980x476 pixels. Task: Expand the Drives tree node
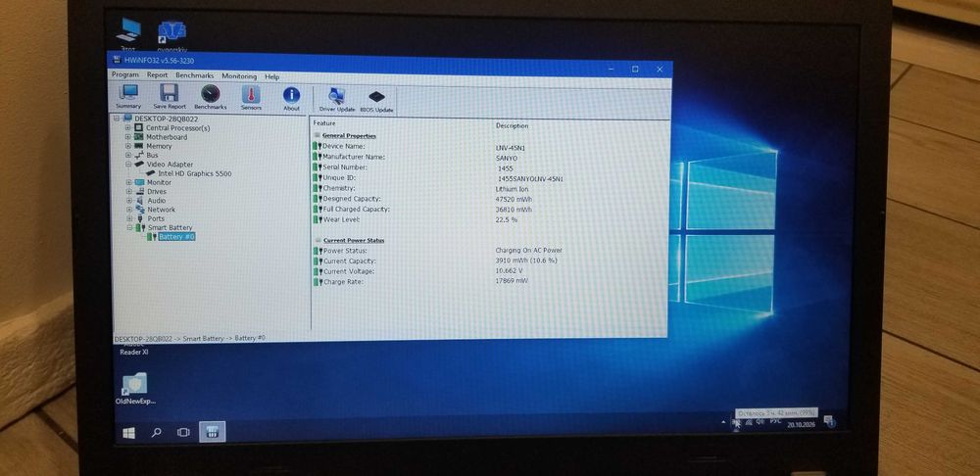[127, 192]
